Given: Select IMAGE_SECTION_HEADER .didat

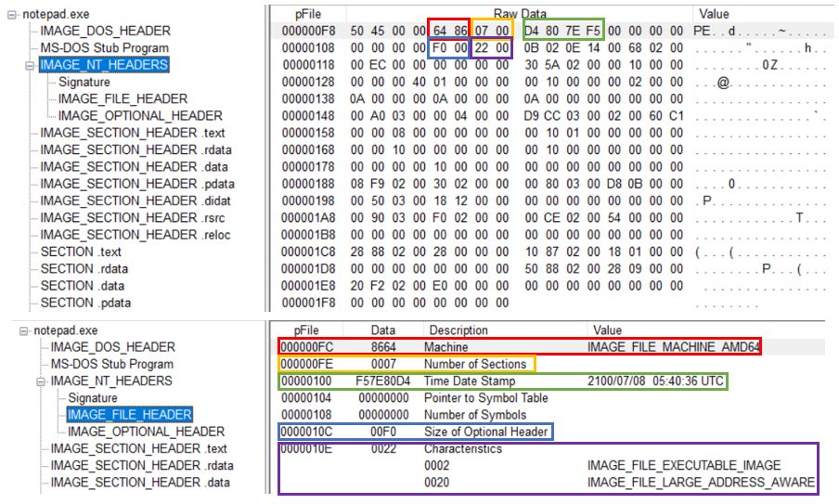Looking at the screenshot, I should click(x=136, y=201).
